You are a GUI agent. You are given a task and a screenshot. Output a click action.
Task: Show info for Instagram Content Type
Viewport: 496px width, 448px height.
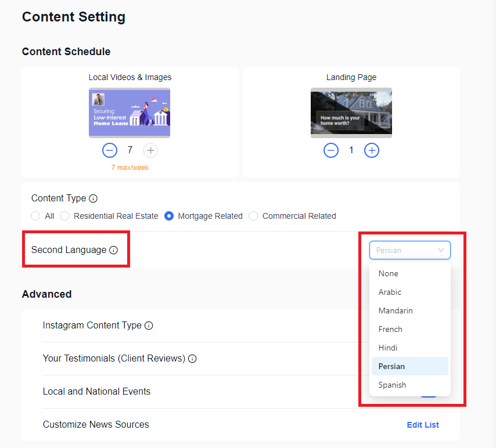pos(149,326)
